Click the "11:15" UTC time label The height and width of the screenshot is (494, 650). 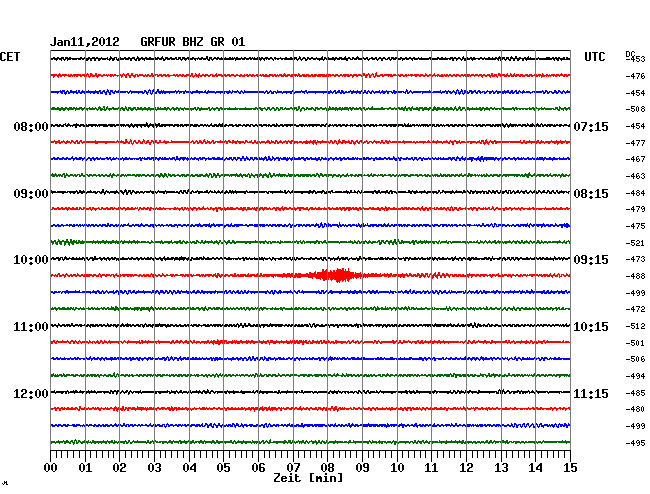[591, 393]
